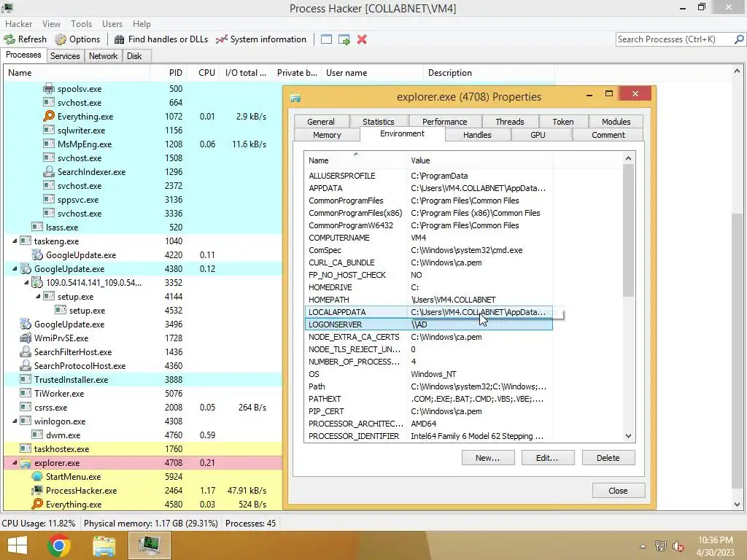Open the Hacker menu
Image resolution: width=747 pixels, height=560 pixels.
pyautogui.click(x=18, y=24)
